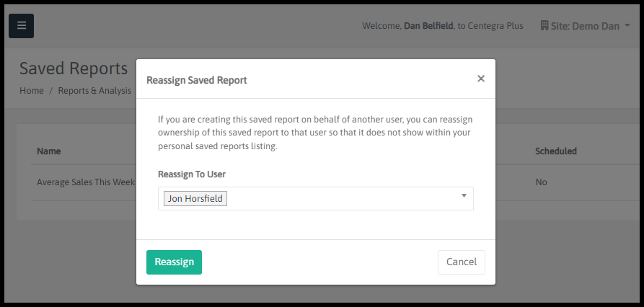Screen dimensions: 644x307
Task: Click the Scheduled value No
Action: coord(541,182)
